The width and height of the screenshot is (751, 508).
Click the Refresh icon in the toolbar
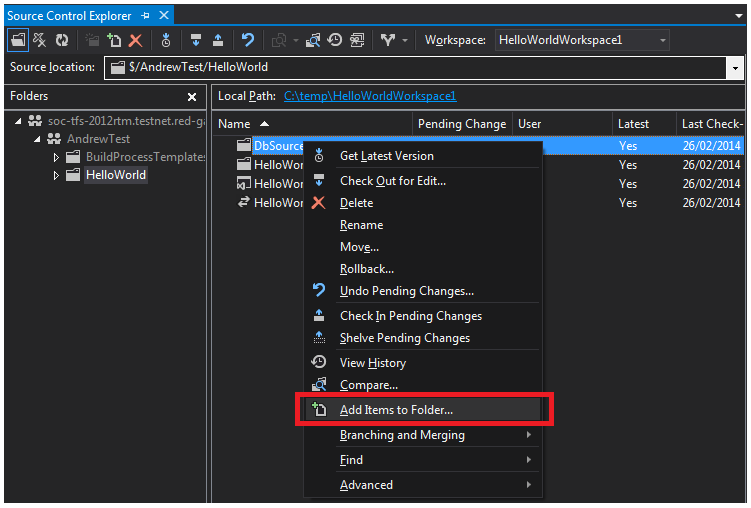click(x=62, y=41)
